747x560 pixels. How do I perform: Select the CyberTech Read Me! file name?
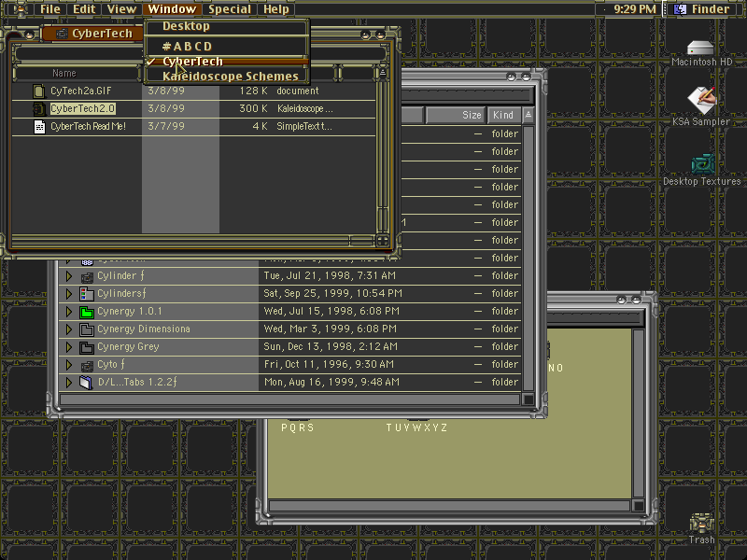click(88, 127)
